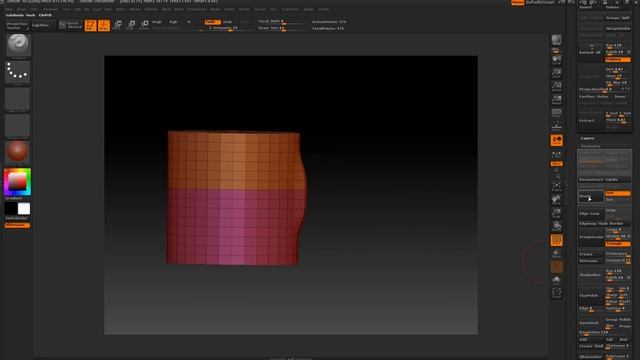Click the Divide button in Geometry
The width and height of the screenshot is (640, 360).
pyautogui.click(x=591, y=196)
